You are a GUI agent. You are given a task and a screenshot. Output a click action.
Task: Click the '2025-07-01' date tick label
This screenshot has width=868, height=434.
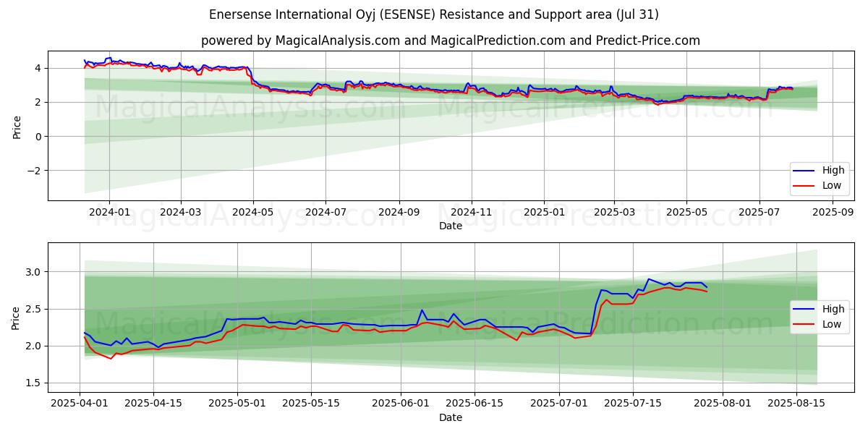point(559,404)
